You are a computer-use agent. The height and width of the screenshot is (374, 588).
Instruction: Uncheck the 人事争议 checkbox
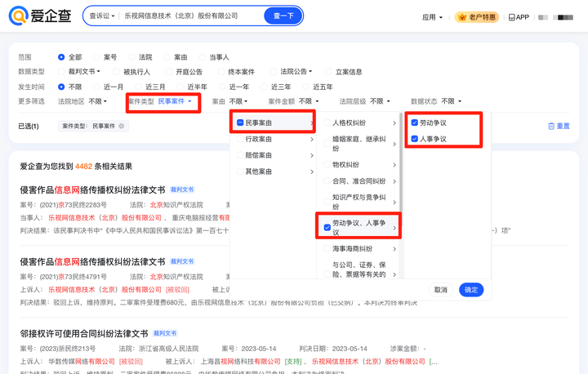pyautogui.click(x=414, y=139)
